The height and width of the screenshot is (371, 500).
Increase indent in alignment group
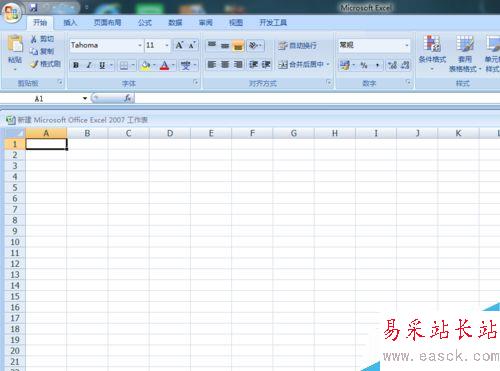tap(266, 64)
